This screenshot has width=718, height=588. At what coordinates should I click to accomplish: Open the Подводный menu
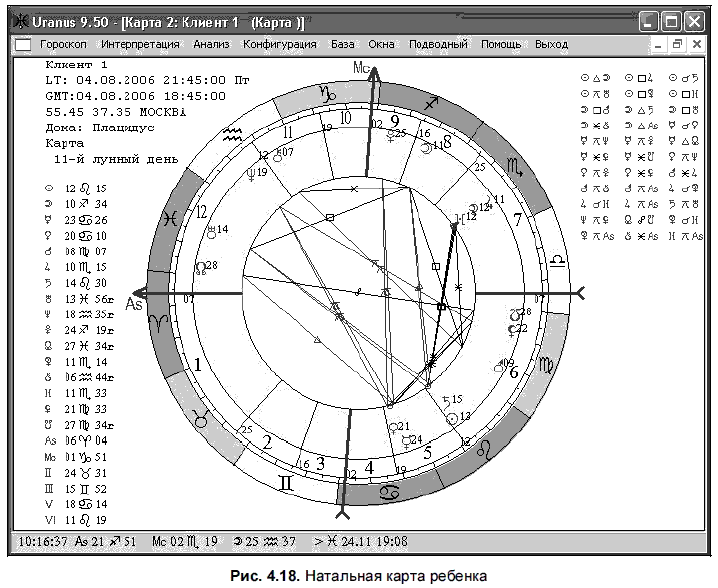coord(438,44)
